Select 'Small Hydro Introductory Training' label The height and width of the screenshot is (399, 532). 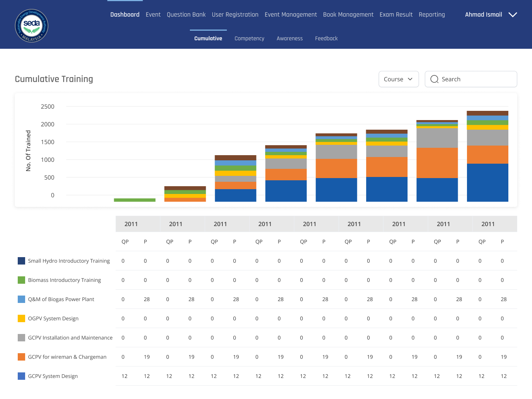69,261
